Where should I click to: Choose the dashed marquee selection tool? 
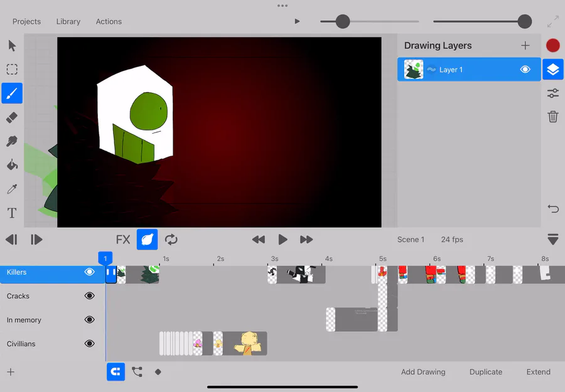point(12,69)
